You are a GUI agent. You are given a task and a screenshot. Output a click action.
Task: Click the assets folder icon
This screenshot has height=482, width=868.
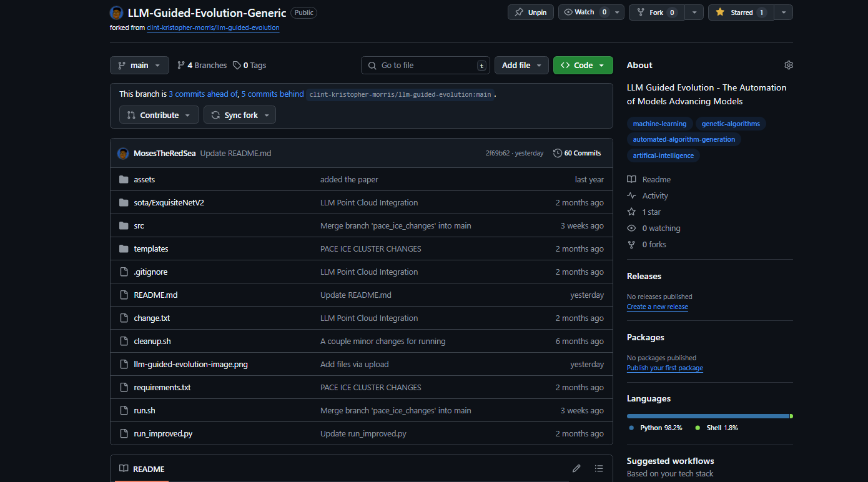(123, 179)
